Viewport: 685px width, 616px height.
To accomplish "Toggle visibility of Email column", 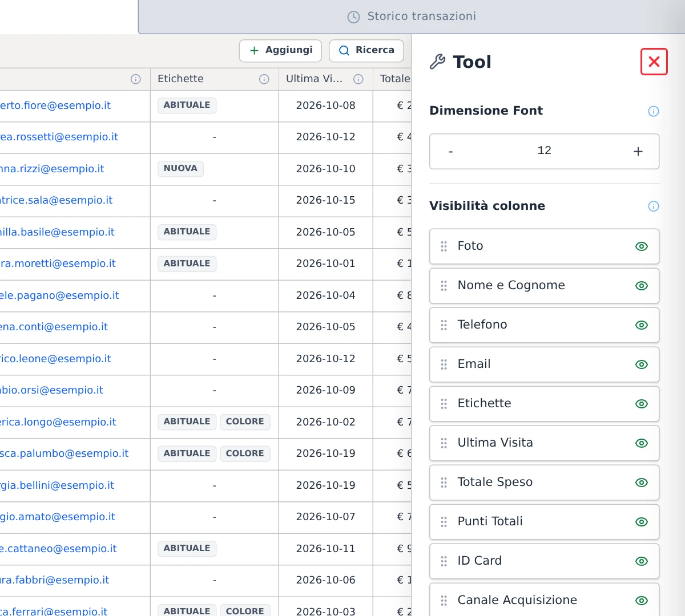I will coord(642,364).
